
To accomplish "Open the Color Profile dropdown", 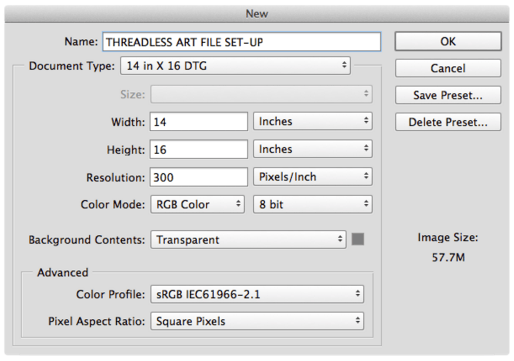I will tap(257, 294).
